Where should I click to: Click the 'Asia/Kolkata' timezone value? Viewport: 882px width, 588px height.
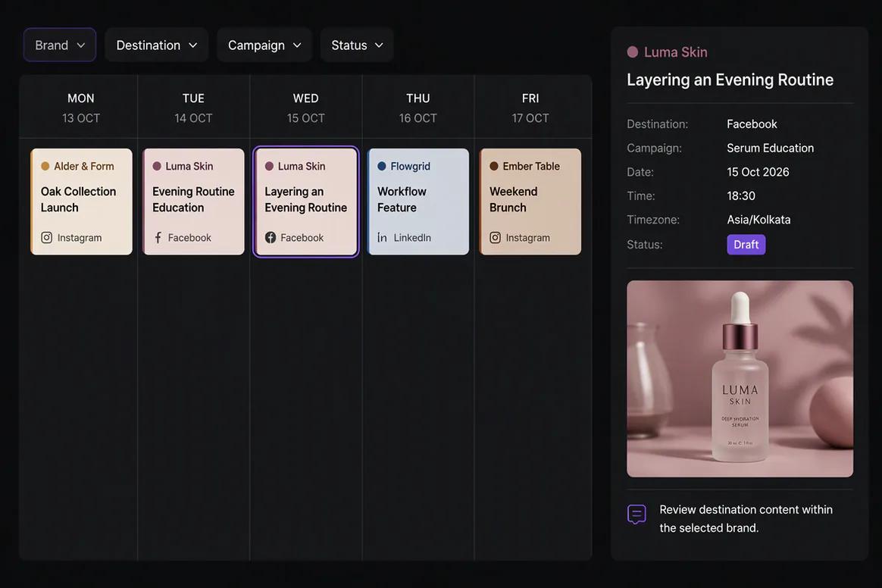(758, 220)
